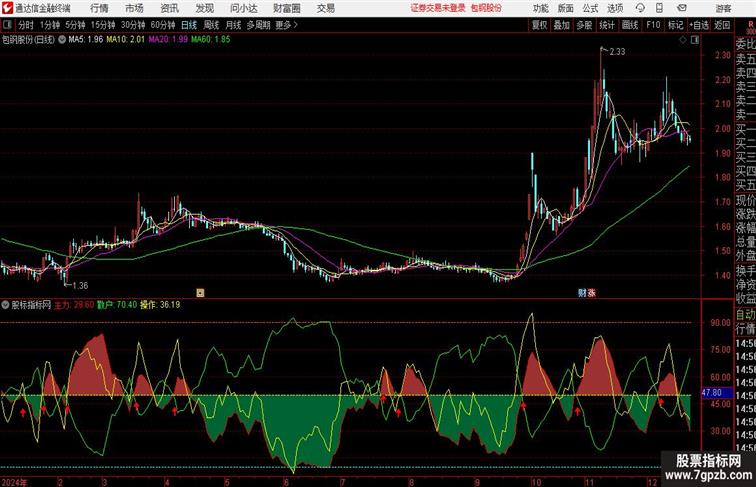This screenshot has width=756, height=487.
Task: Click the MA60: 1.85 value
Action: click(x=211, y=40)
